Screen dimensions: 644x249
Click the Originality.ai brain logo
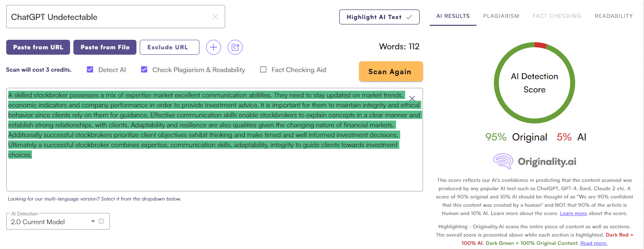504,162
